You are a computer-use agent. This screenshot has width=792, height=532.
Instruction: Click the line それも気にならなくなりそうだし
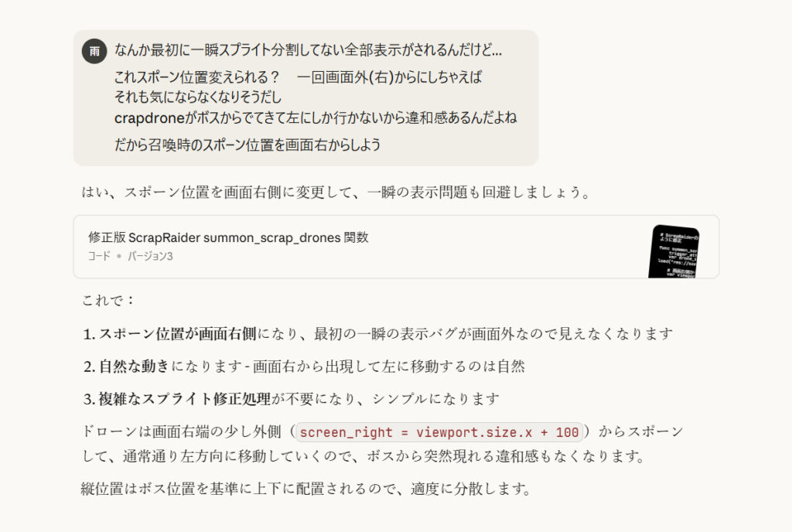click(197, 97)
